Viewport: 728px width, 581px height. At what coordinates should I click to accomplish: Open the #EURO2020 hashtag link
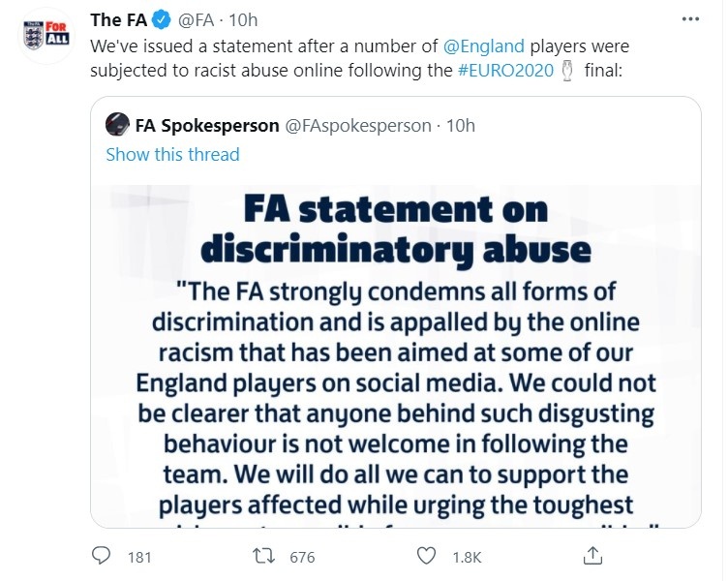[500, 71]
